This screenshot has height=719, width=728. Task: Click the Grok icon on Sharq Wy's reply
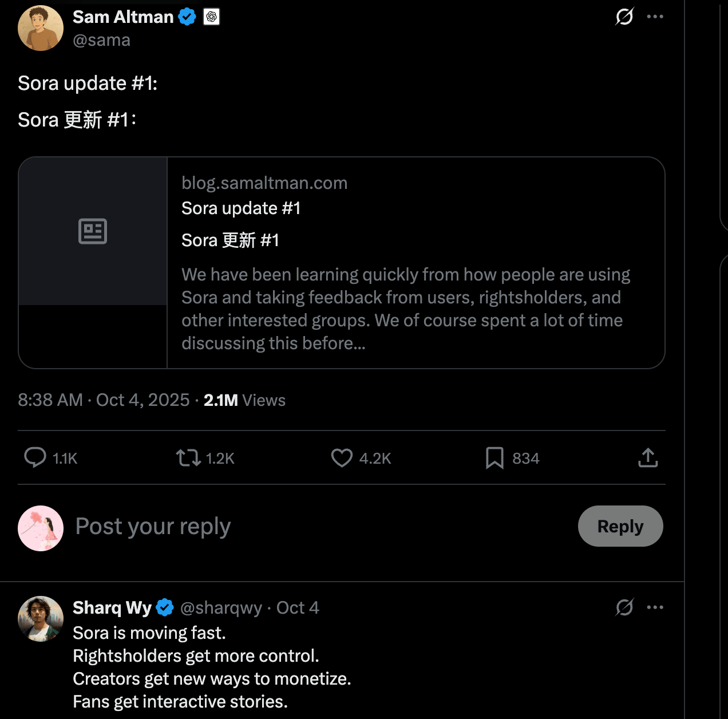[624, 607]
